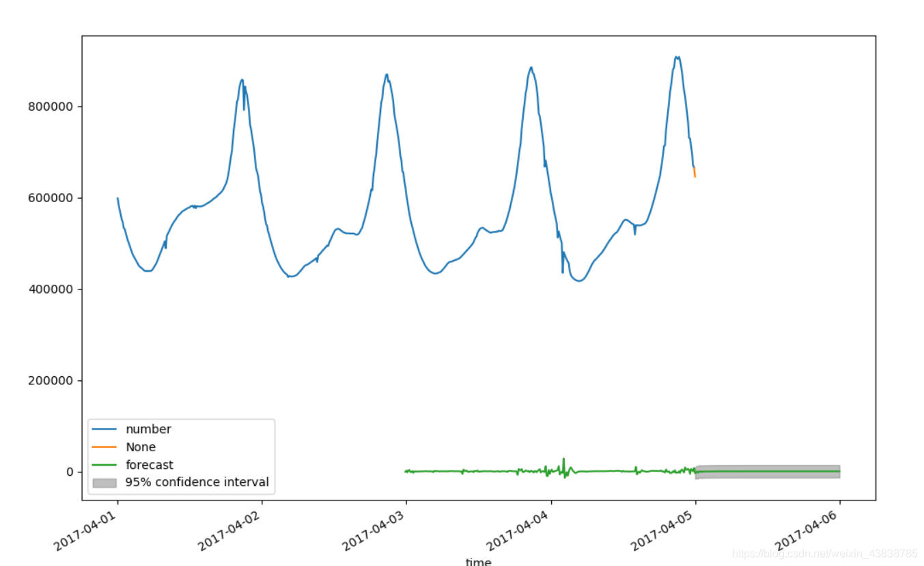
Task: Click the short orange line segment
Action: (x=694, y=171)
